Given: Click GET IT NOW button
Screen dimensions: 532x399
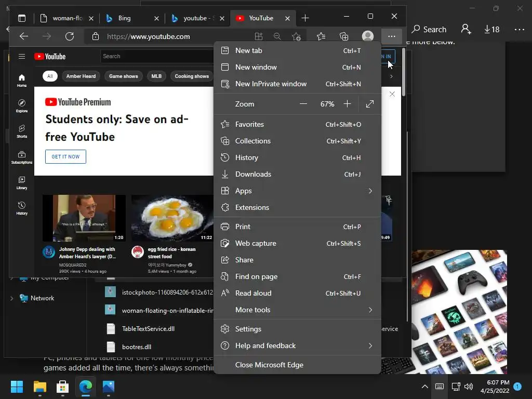Looking at the screenshot, I should pyautogui.click(x=65, y=157).
